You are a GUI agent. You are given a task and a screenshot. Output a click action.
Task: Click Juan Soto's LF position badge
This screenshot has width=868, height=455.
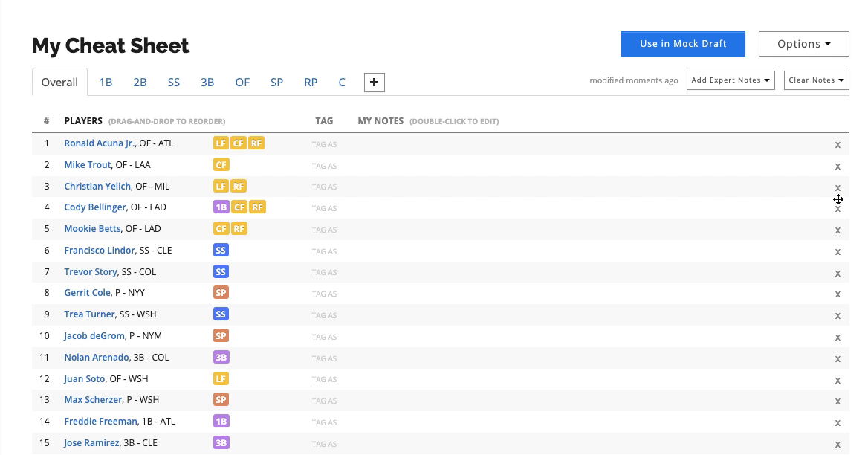(221, 378)
